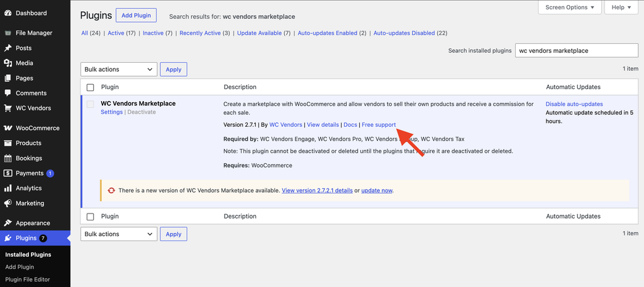Viewport: 644px width, 287px height.
Task: Click the top Description column header
Action: click(240, 87)
